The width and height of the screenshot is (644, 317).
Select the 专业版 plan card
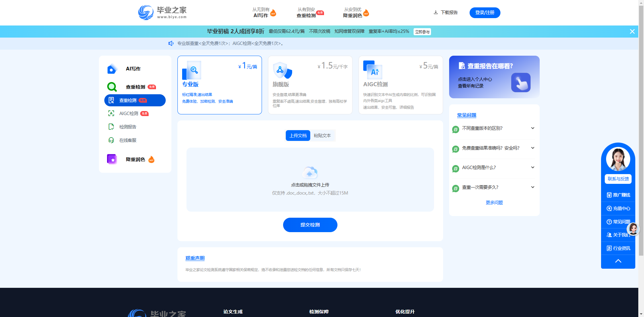(x=220, y=85)
